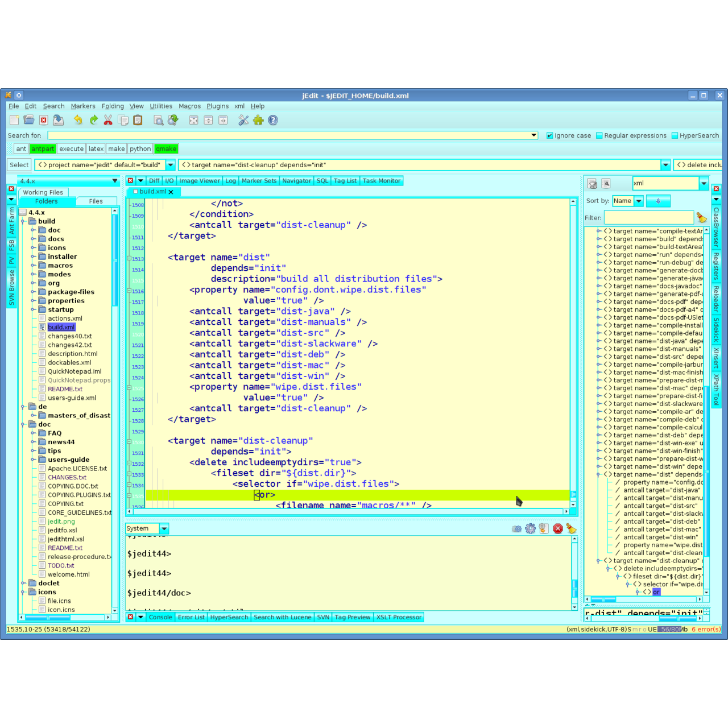Click the editor horizontal scrollbar
The height and width of the screenshot is (728, 728).
(353, 511)
